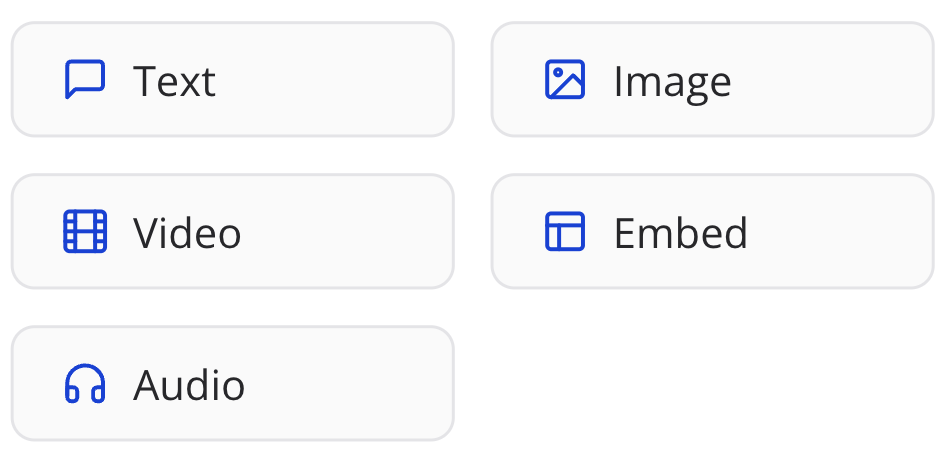Image resolution: width=950 pixels, height=466 pixels.
Task: Select the Image content type button
Action: point(712,80)
